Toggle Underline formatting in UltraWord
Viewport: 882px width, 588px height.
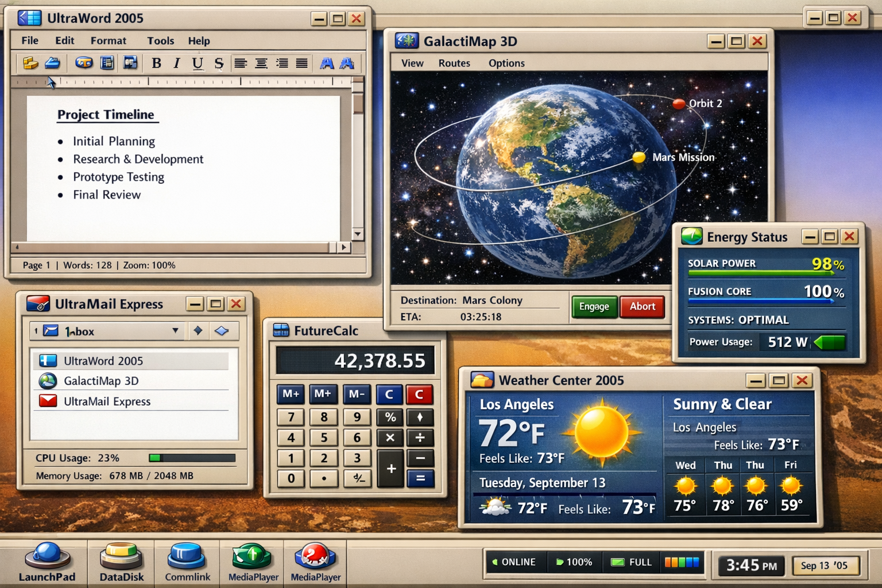pyautogui.click(x=198, y=63)
